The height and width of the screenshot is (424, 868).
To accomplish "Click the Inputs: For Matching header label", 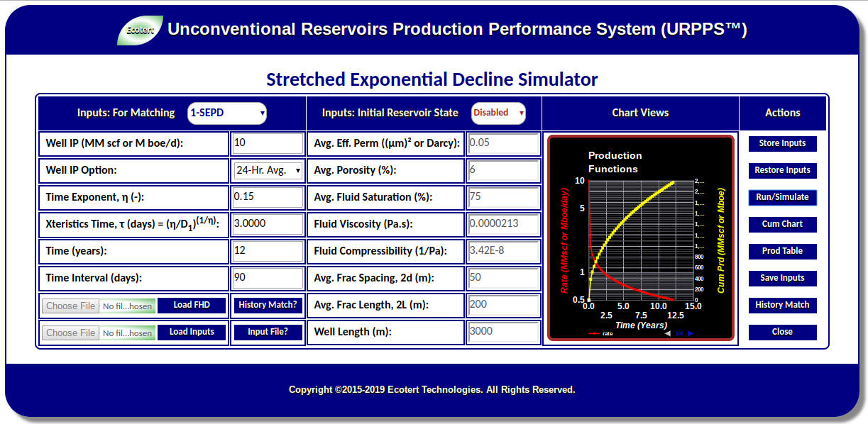I will 126,113.
